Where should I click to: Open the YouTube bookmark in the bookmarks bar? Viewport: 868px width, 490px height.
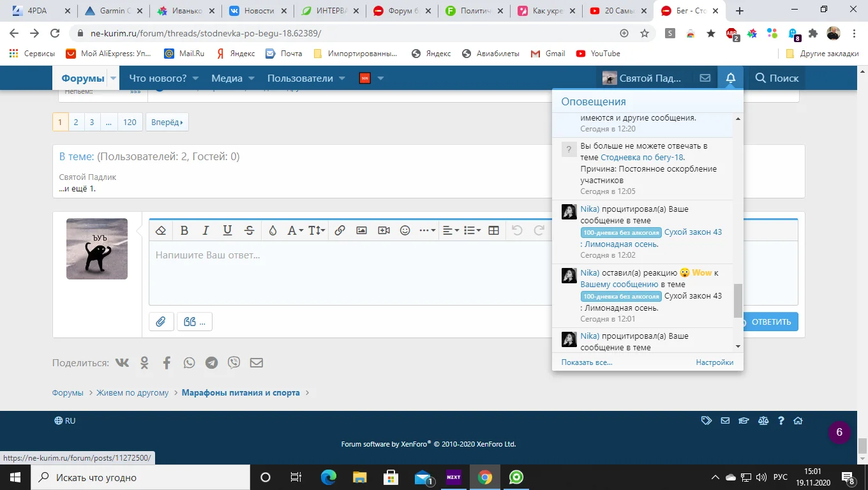pos(598,54)
